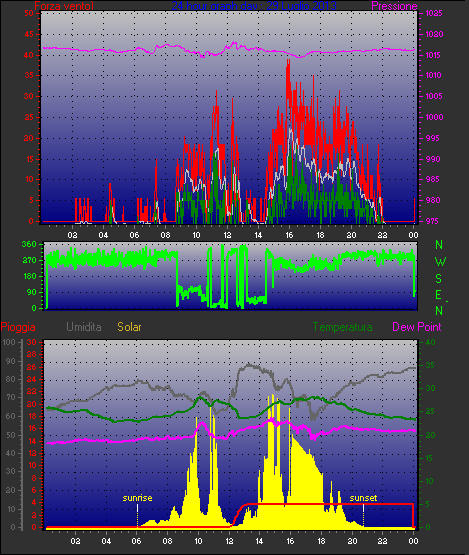Click the 975 pressure axis value
Image resolution: width=469 pixels, height=555 pixels.
(433, 221)
